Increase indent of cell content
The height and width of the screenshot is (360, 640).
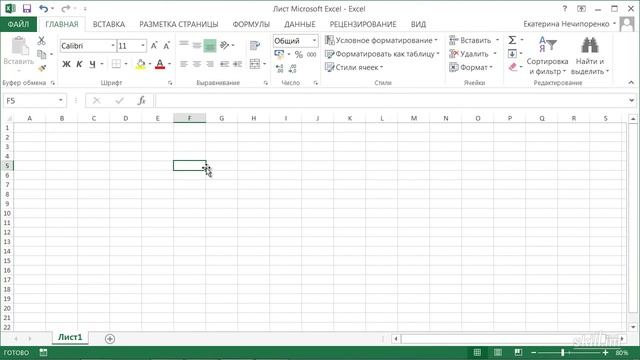[x=237, y=64]
